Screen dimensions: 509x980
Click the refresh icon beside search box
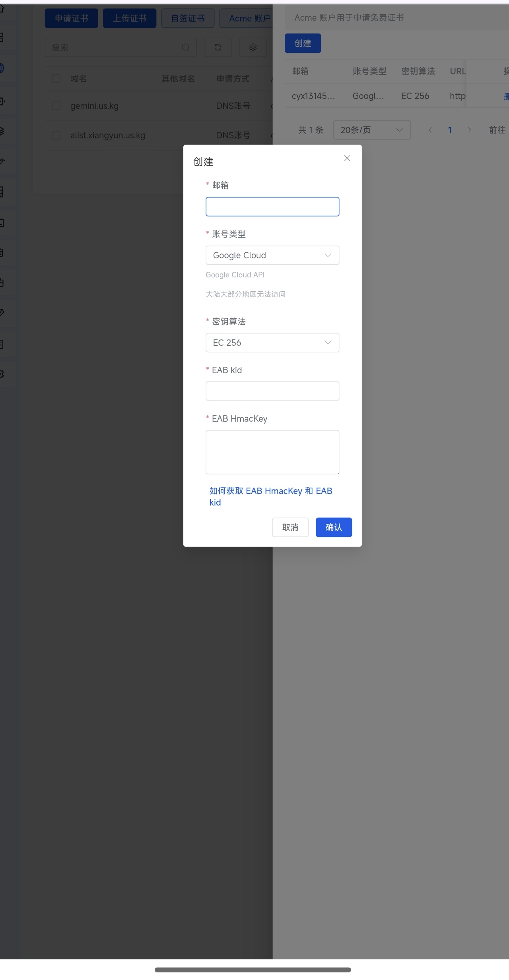point(218,47)
